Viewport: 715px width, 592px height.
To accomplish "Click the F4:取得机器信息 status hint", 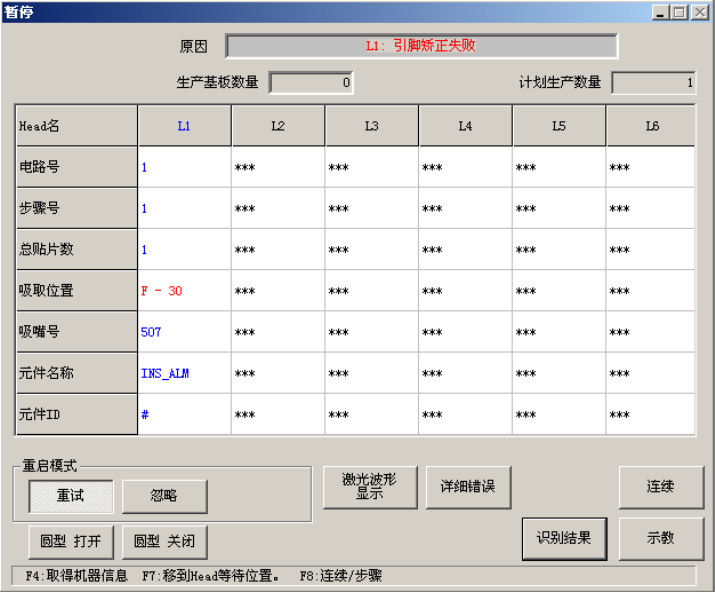I will pos(76,576).
